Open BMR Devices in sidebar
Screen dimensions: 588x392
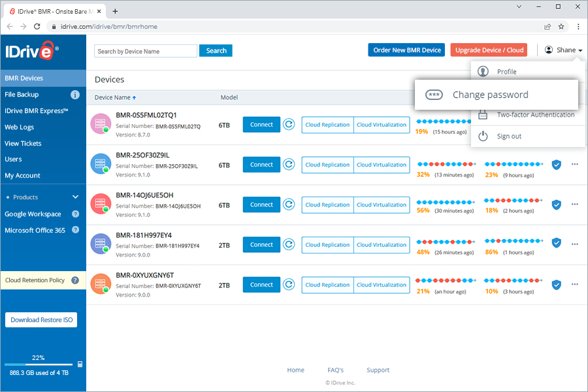point(43,78)
